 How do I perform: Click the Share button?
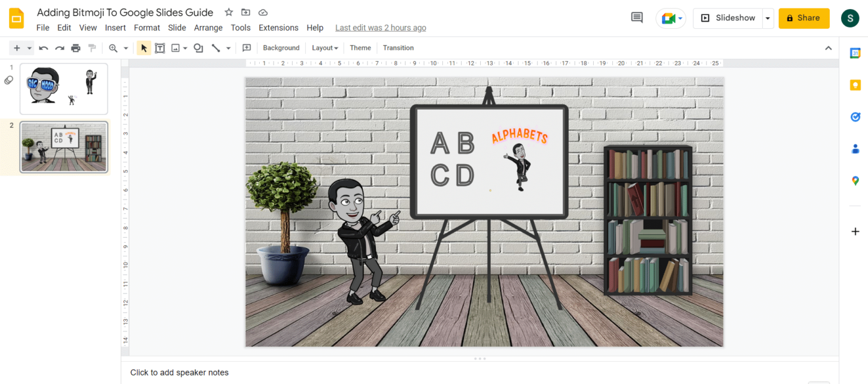point(804,18)
